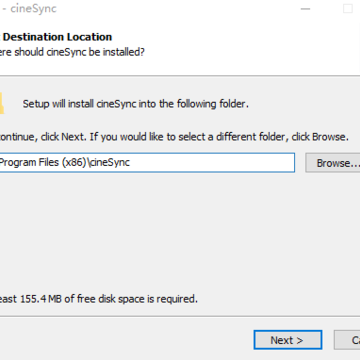Select the text 'Setup will install cineSync into the following folder.'
Viewport: 360px width, 360px height.
[x=136, y=104]
